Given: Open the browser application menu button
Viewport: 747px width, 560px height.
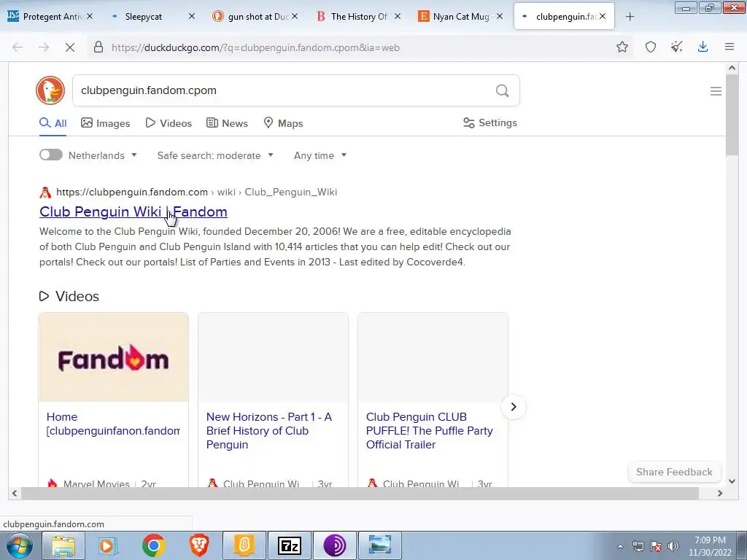Looking at the screenshot, I should 729,47.
